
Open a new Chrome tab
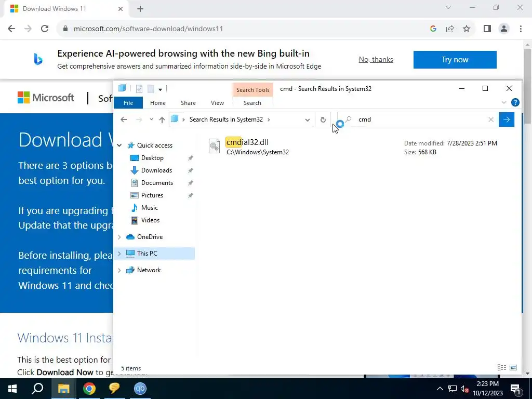[140, 9]
